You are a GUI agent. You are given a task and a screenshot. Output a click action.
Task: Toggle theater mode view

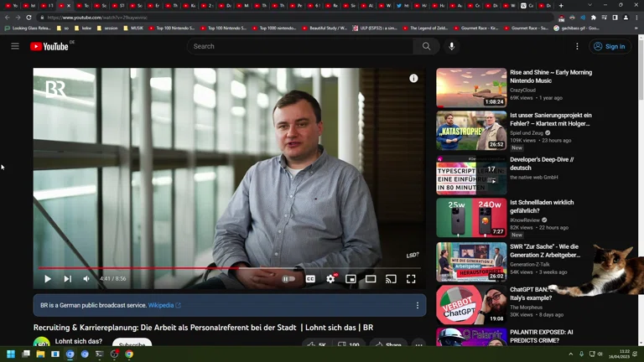pyautogui.click(x=371, y=279)
